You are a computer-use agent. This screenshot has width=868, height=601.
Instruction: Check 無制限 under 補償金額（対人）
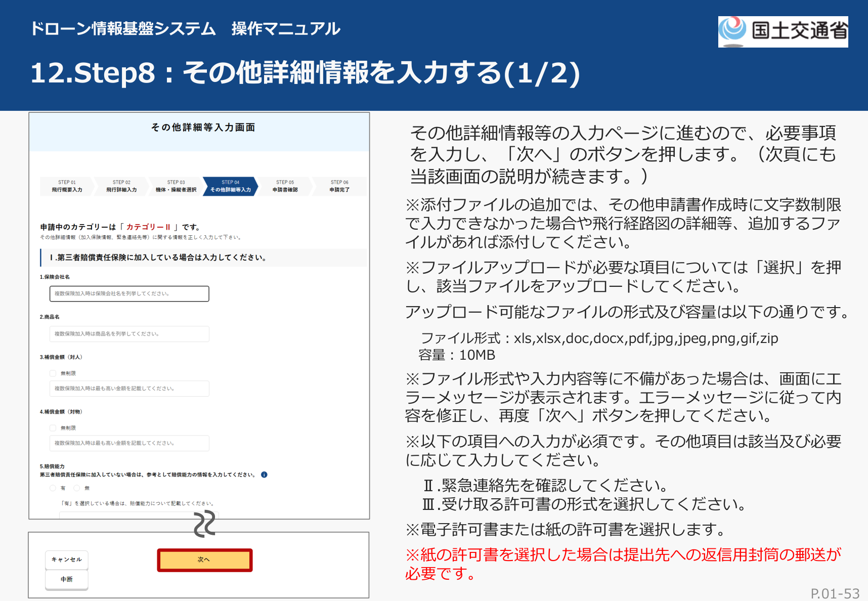53,373
